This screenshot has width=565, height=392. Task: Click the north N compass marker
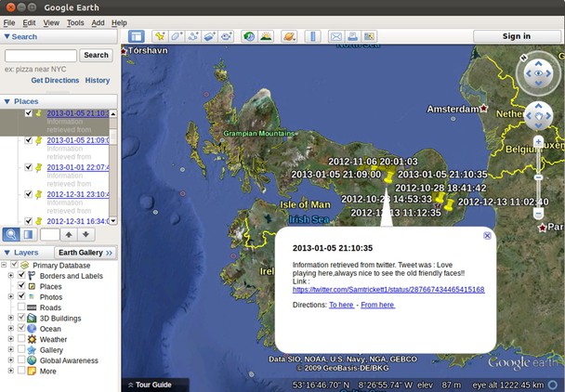tap(523, 58)
